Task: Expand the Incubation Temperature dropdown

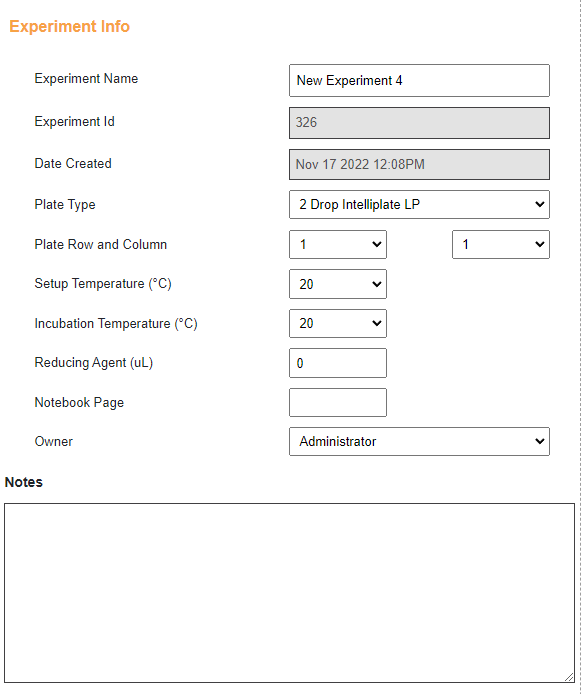Action: coord(338,324)
